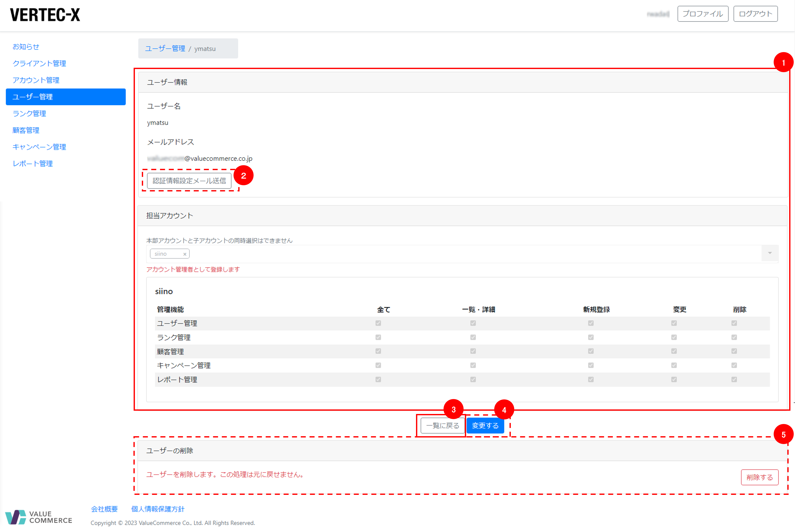Click the ValueCommerce footer logo
The width and height of the screenshot is (795, 532).
39,517
